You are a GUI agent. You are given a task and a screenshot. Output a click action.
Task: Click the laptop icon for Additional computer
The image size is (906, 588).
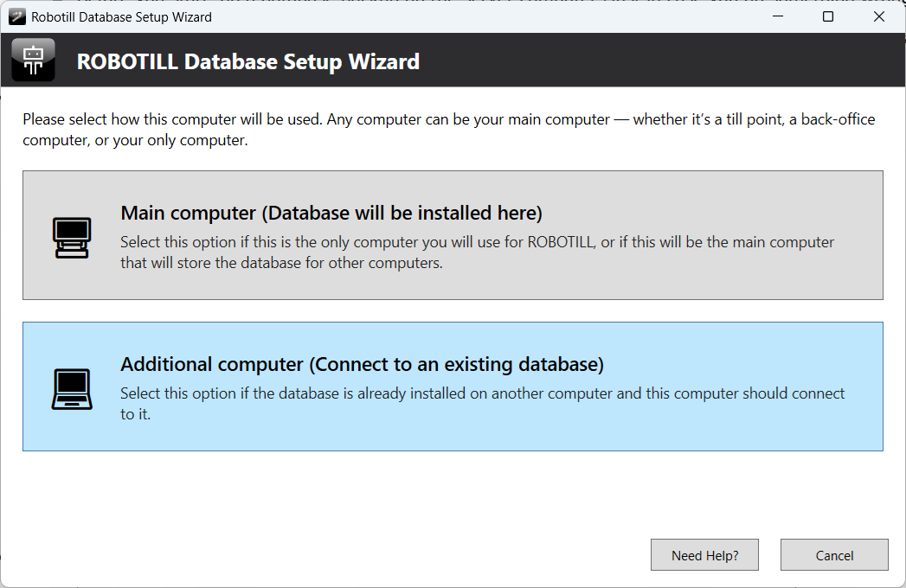point(72,387)
